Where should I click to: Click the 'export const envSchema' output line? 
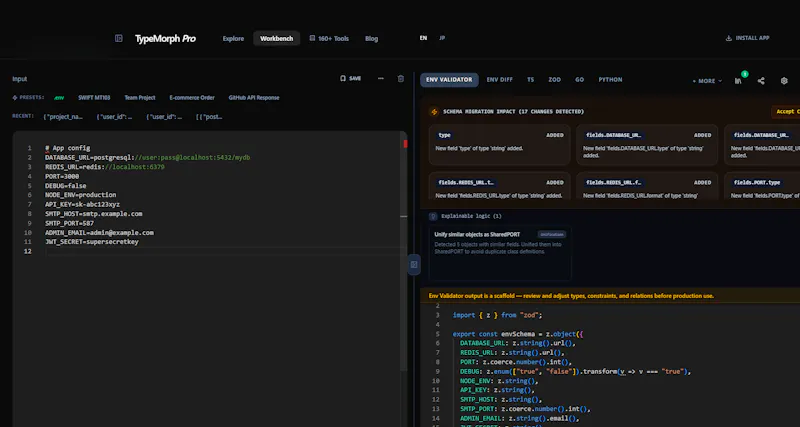518,334
